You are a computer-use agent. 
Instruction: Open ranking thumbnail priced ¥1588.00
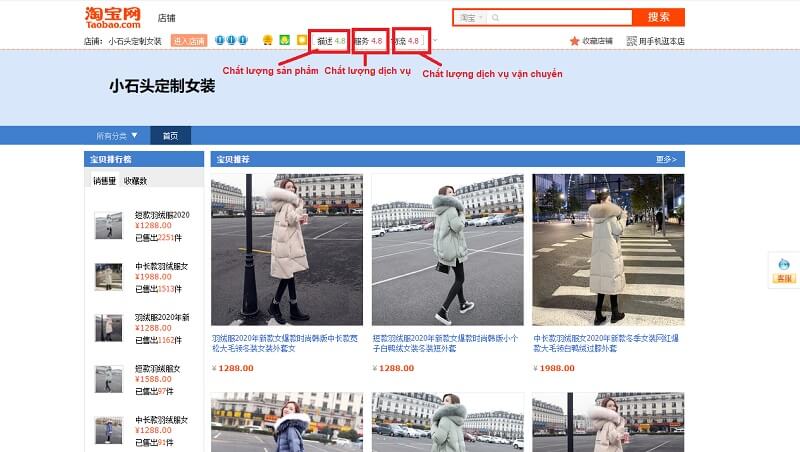point(109,379)
